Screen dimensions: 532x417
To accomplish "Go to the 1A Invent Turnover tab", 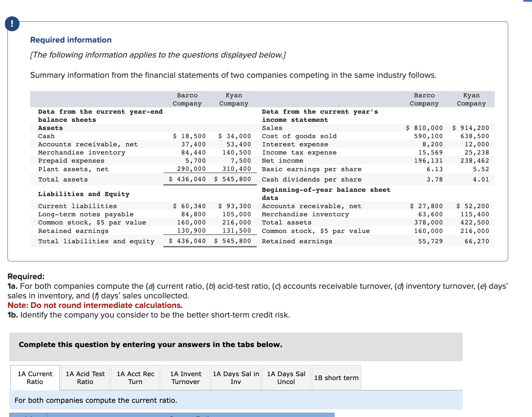I will [185, 378].
